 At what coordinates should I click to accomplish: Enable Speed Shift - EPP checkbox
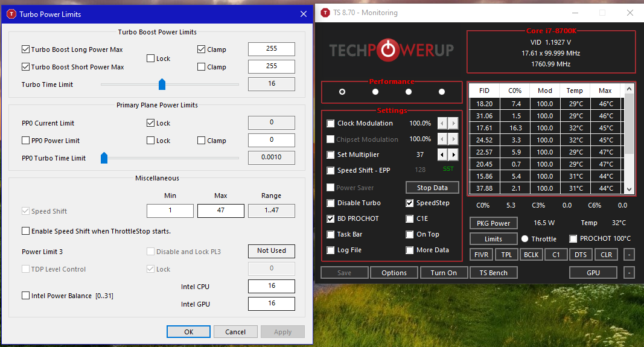point(331,170)
